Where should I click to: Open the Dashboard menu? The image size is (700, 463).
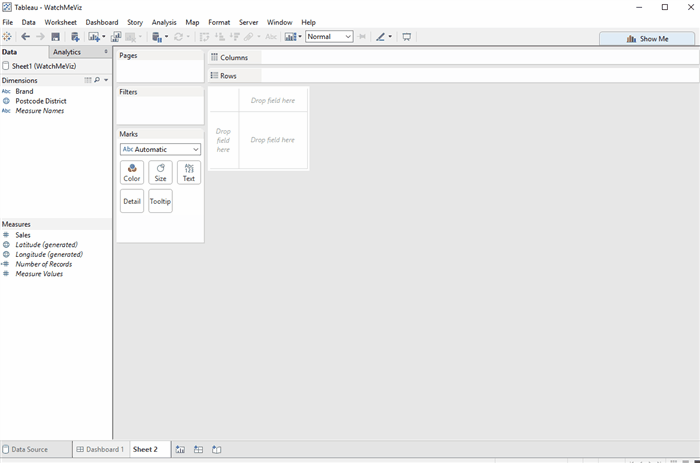click(102, 22)
